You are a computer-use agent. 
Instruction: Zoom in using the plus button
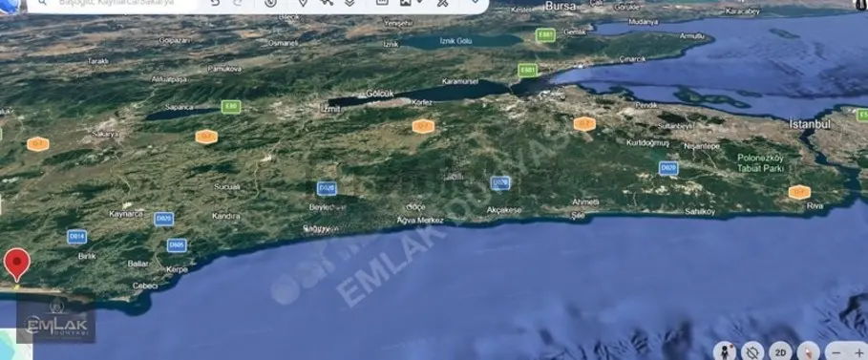[858, 352]
